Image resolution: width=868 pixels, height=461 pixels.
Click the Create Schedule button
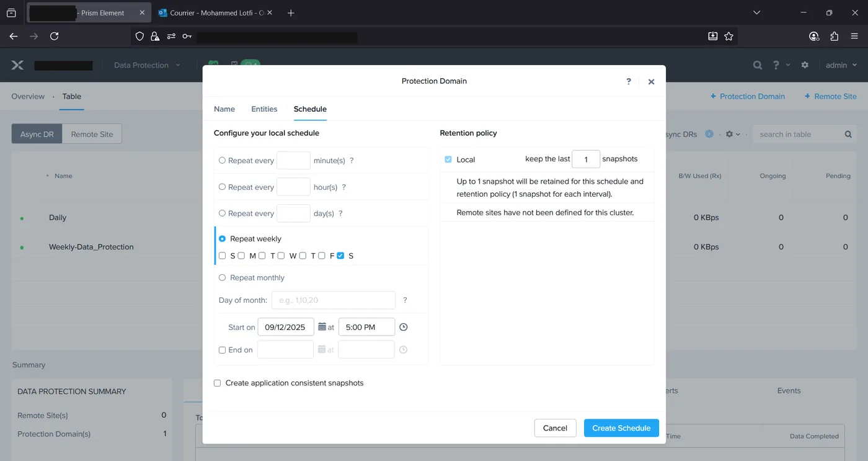click(621, 428)
